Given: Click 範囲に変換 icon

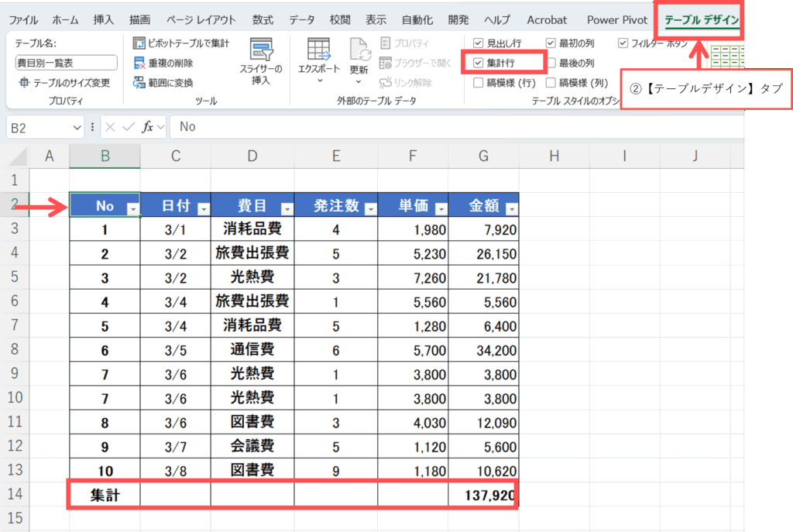Looking at the screenshot, I should click(139, 83).
